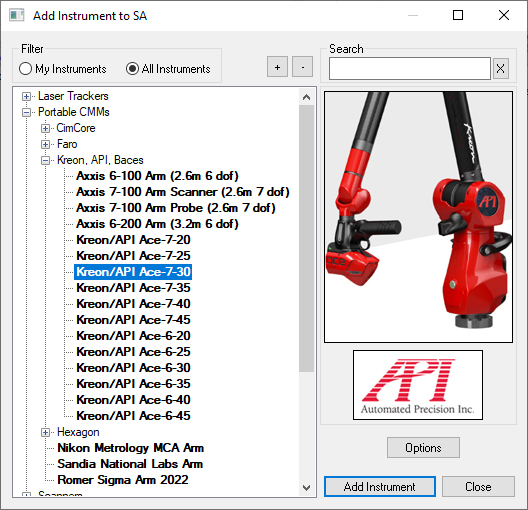Click the Faro label
This screenshot has width=528, height=510.
(67, 144)
